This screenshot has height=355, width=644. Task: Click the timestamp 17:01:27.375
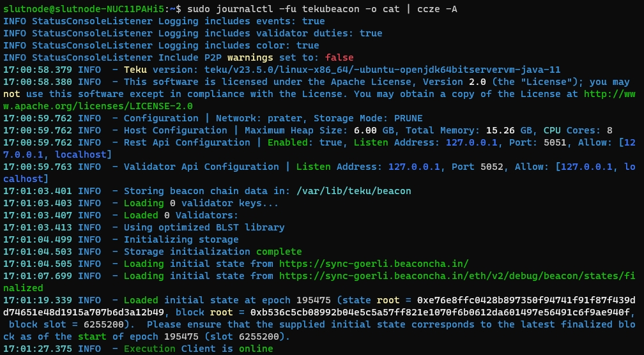point(37,349)
